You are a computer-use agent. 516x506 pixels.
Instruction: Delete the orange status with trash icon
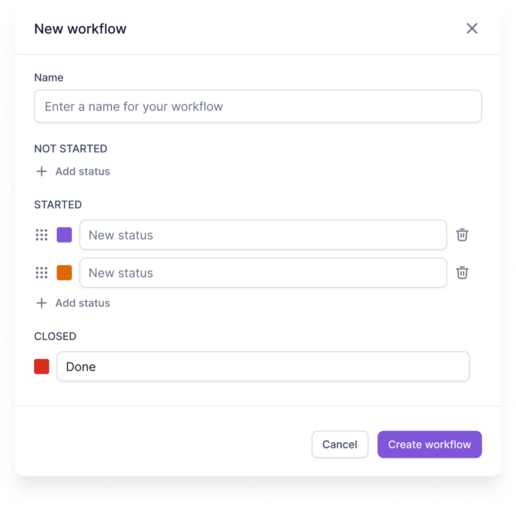coord(462,273)
